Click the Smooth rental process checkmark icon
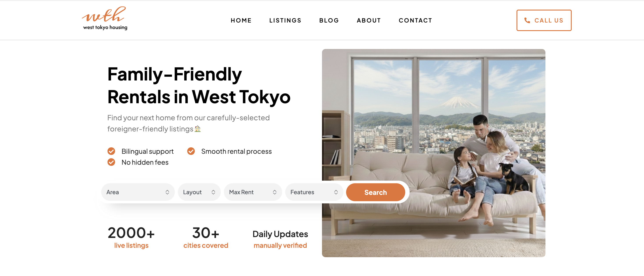The height and width of the screenshot is (276, 644). click(191, 151)
